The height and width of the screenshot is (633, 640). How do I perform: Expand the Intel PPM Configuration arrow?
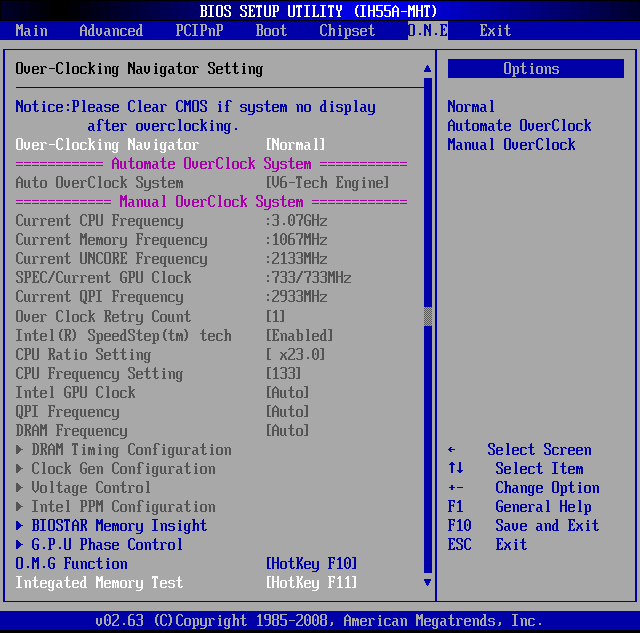[x=19, y=506]
